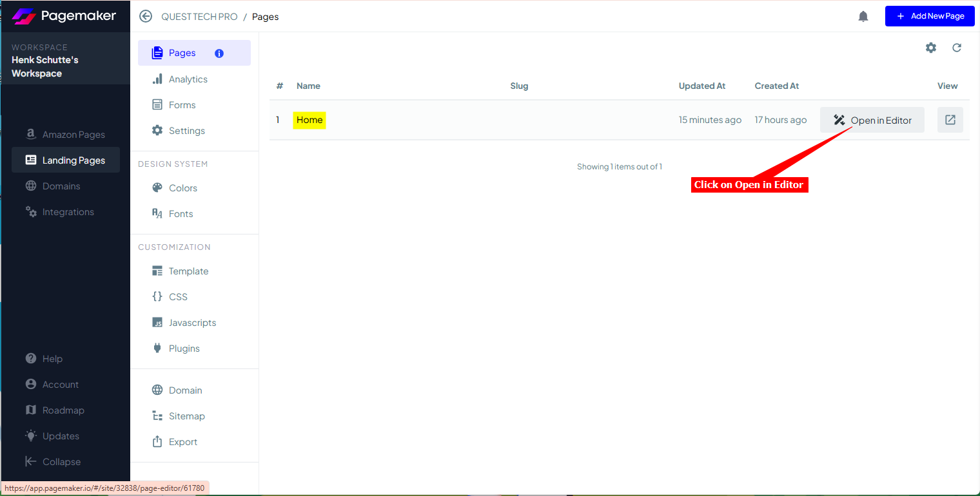Viewport: 980px width, 496px height.
Task: Click the Slug column header
Action: 519,86
